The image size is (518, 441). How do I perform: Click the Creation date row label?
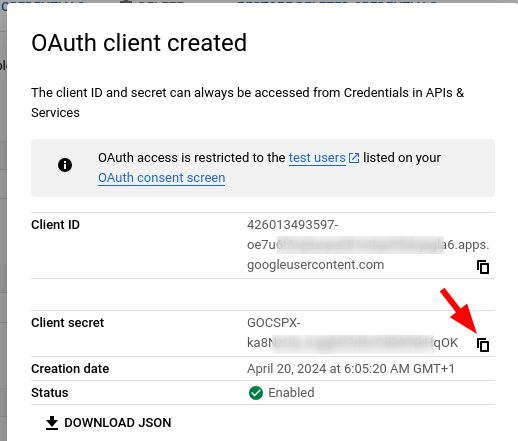click(70, 369)
